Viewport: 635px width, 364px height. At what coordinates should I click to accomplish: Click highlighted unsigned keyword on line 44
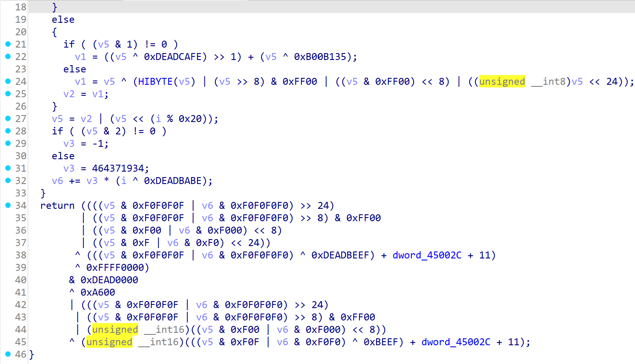(115, 330)
